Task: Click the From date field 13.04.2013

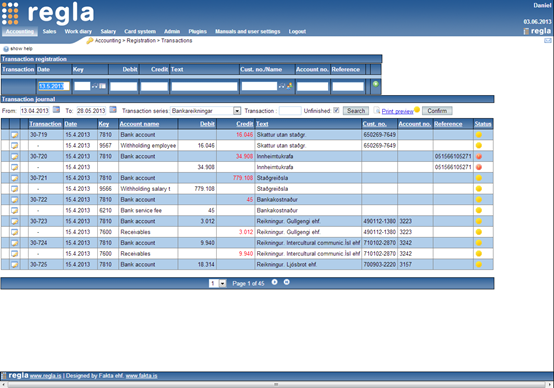Action: pyautogui.click(x=35, y=111)
